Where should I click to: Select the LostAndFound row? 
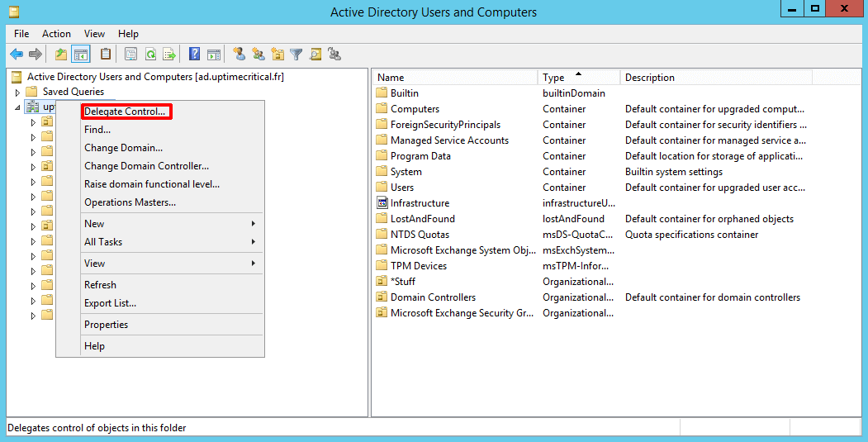(x=592, y=219)
